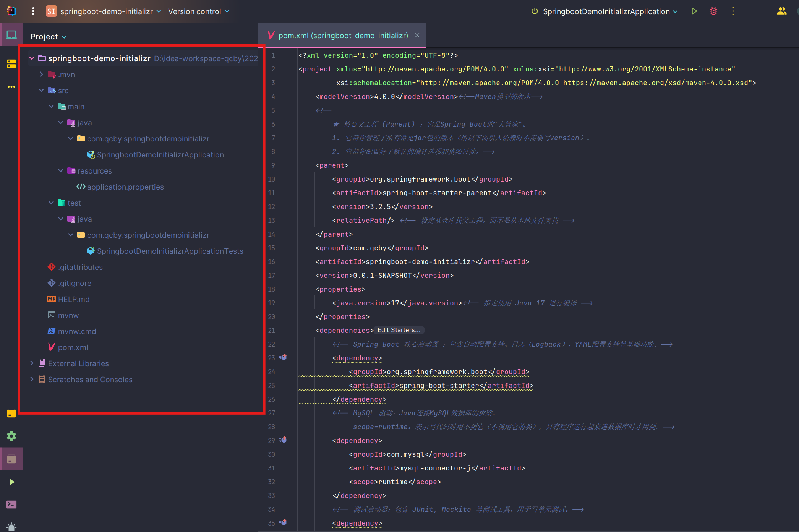The height and width of the screenshot is (532, 799).
Task: Collapse the src folder node
Action: coord(41,91)
